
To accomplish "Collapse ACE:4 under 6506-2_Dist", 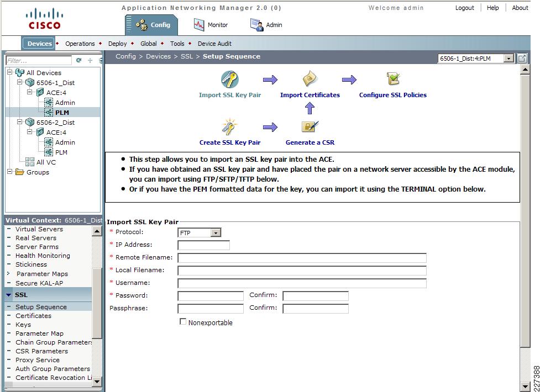I will click(x=30, y=132).
